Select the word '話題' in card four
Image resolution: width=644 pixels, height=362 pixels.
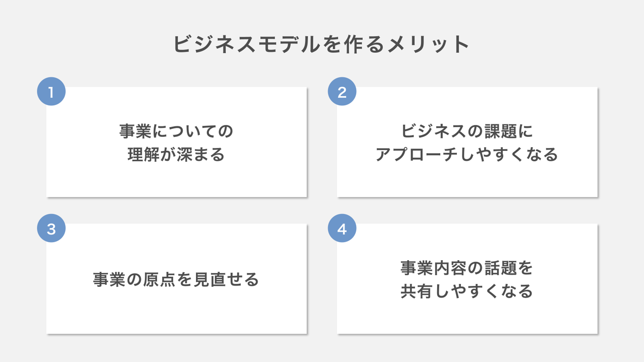pos(500,268)
